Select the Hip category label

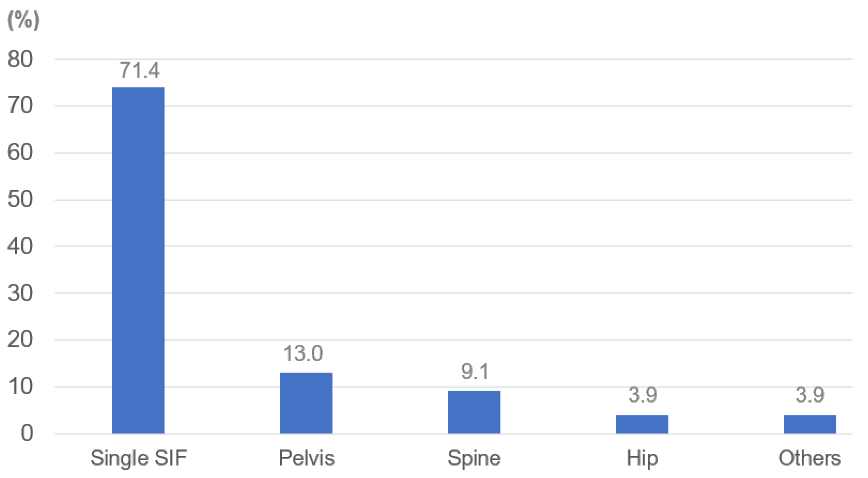642,458
